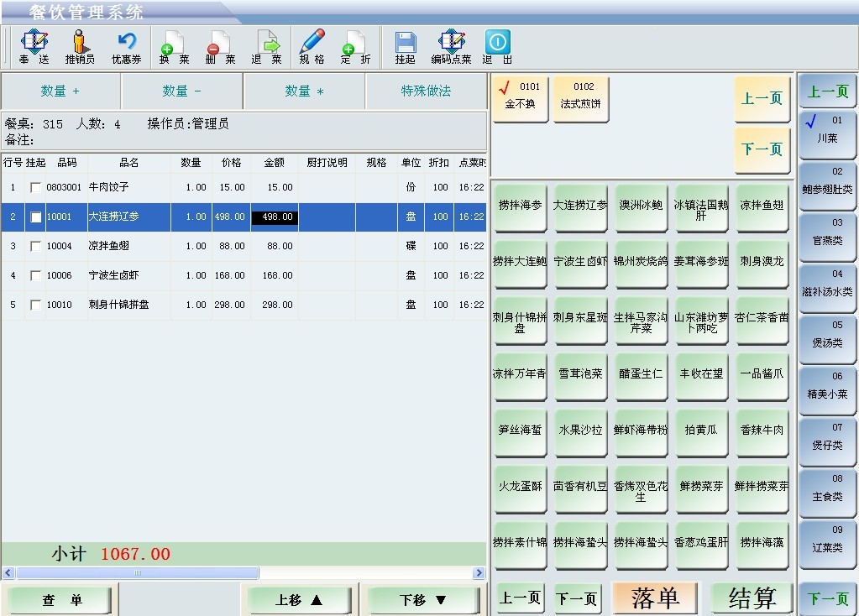
Task: Add dish 火龙蛋酥
Action: point(520,489)
